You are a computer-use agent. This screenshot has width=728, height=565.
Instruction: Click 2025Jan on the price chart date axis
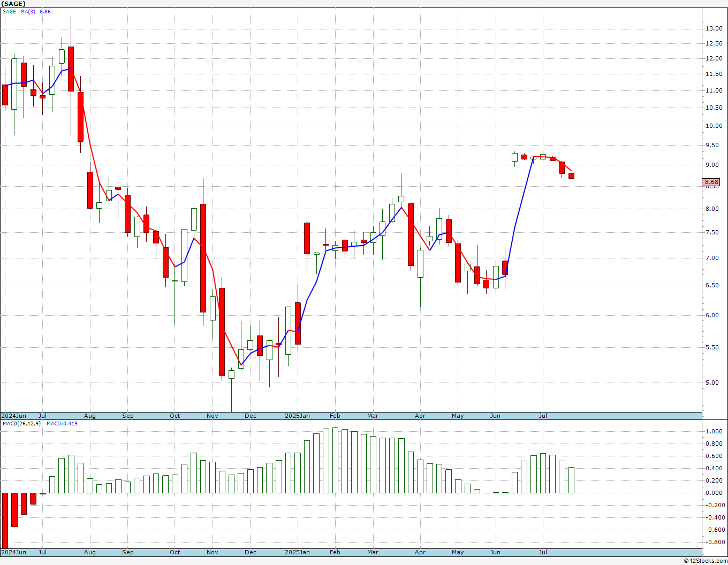(297, 416)
